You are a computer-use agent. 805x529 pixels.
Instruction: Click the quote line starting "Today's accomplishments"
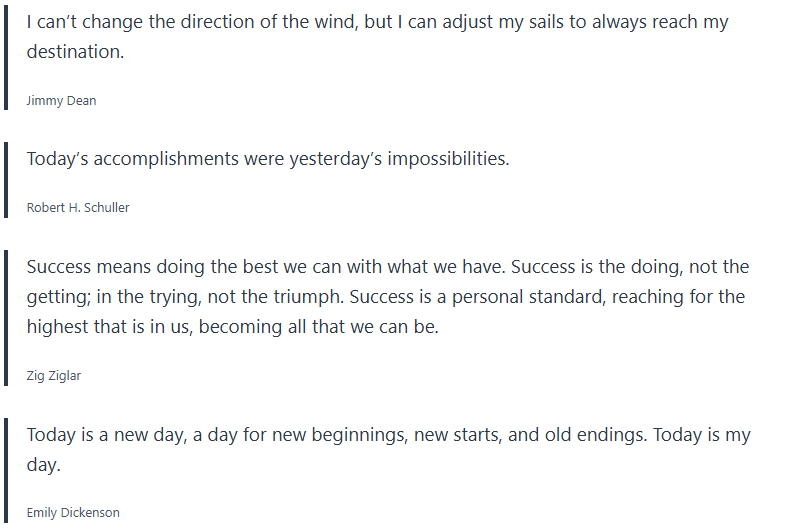click(x=268, y=159)
